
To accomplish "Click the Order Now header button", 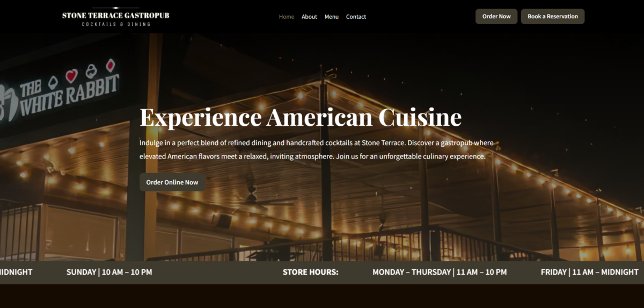I will 496,16.
